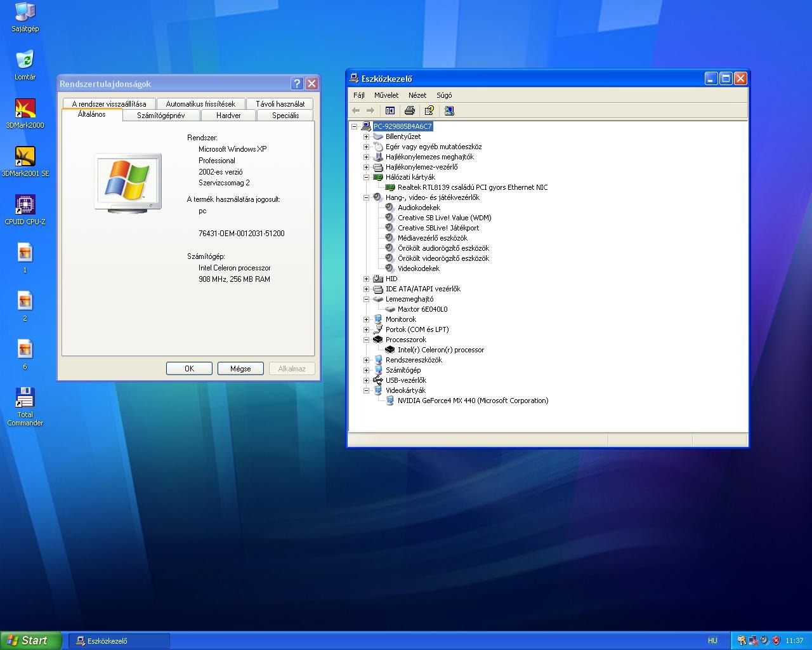The width and height of the screenshot is (812, 650).
Task: Click the Print toolbar icon
Action: pyautogui.click(x=410, y=110)
